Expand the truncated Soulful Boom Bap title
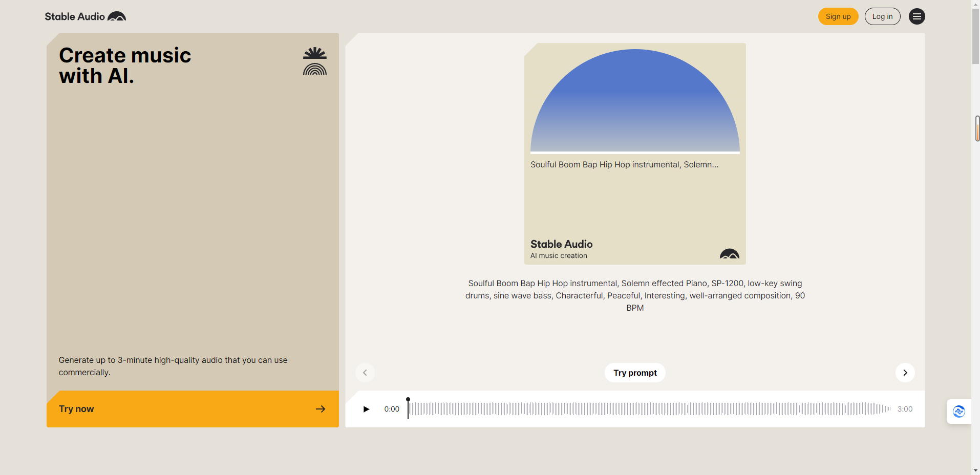 (624, 164)
